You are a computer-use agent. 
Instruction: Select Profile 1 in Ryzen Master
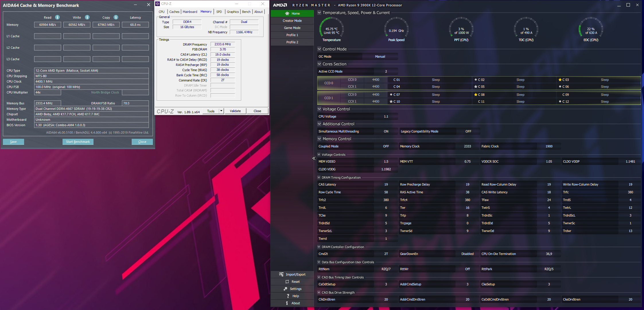pos(292,35)
